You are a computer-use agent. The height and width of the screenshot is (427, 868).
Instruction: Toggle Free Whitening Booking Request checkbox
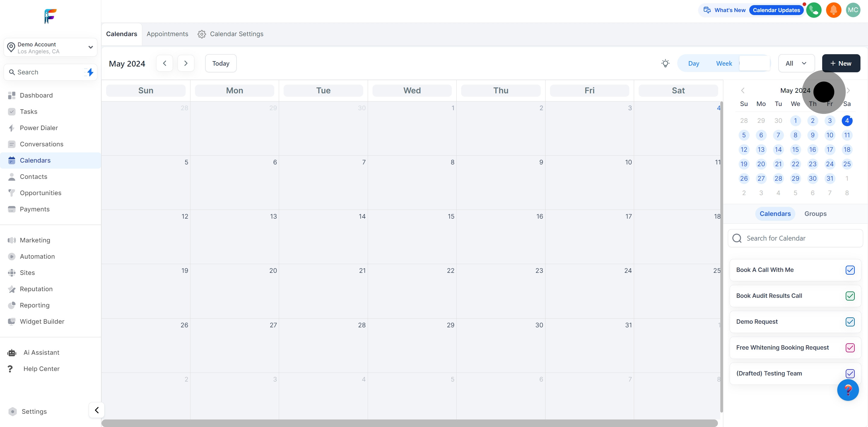[x=850, y=348]
